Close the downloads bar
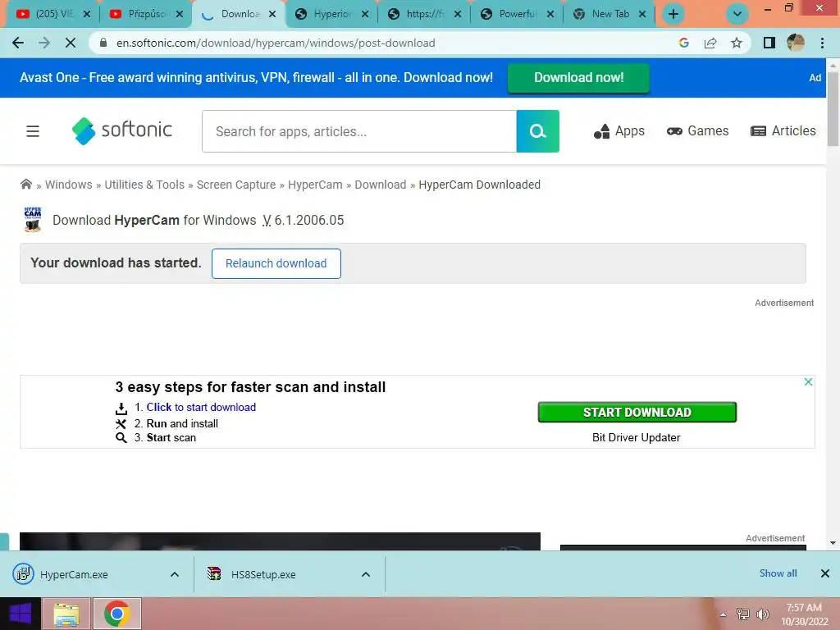Image resolution: width=840 pixels, height=630 pixels. coord(825,573)
